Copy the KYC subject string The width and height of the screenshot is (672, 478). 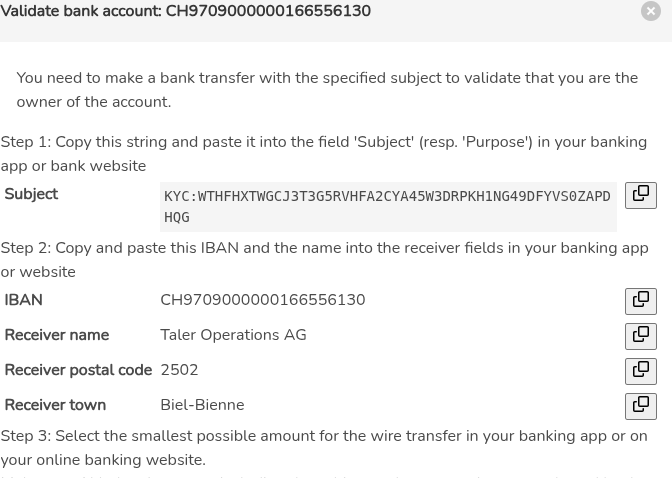640,195
